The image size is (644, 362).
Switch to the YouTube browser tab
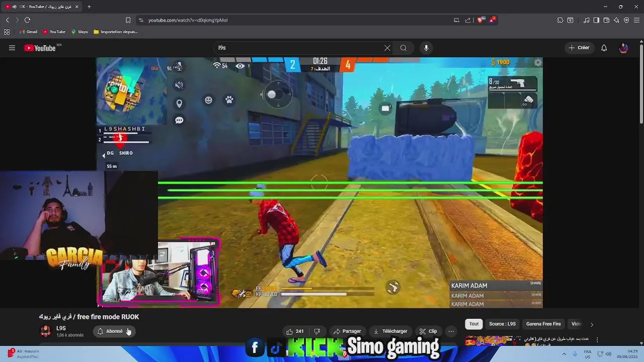coord(42,7)
